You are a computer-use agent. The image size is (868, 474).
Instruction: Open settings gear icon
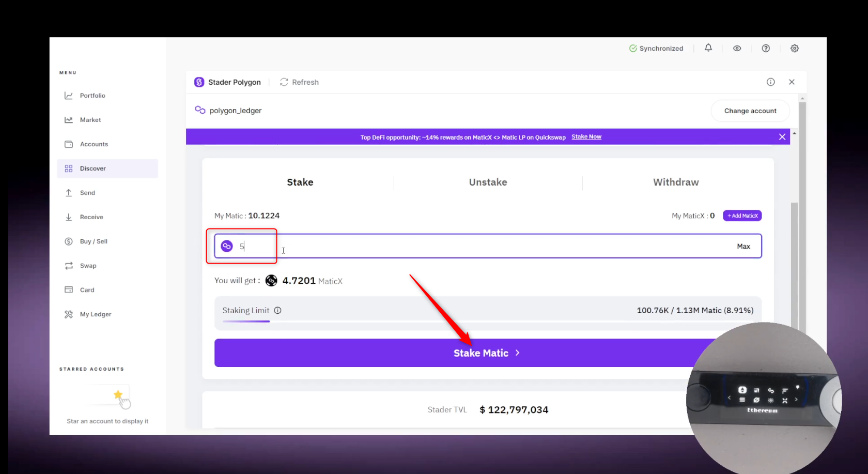pos(795,48)
